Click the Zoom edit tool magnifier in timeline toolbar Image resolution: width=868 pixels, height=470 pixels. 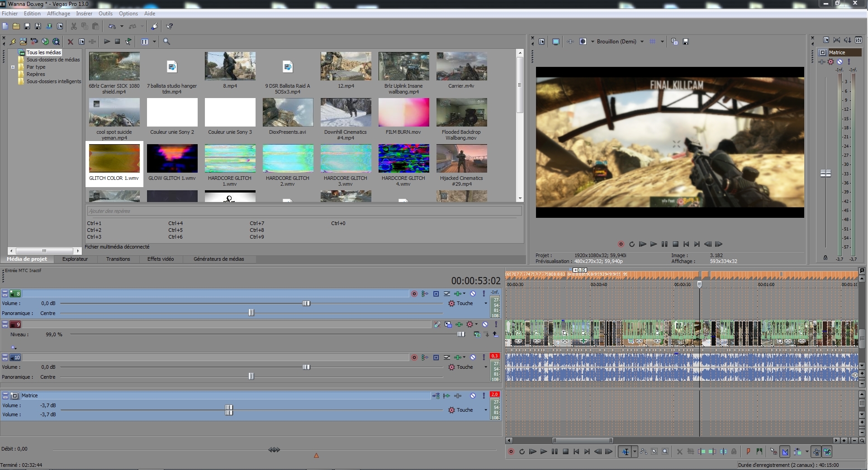pyautogui.click(x=665, y=451)
